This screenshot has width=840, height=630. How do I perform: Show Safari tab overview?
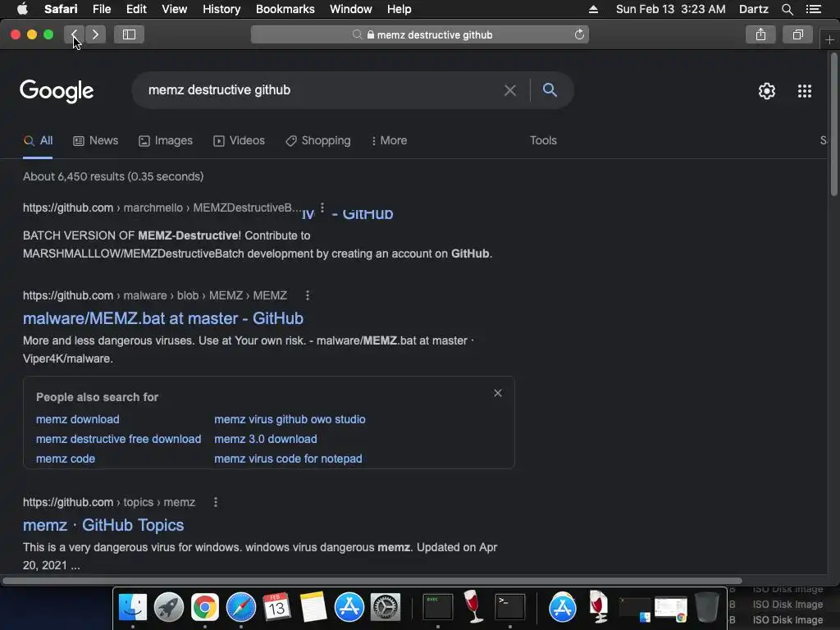click(x=798, y=34)
